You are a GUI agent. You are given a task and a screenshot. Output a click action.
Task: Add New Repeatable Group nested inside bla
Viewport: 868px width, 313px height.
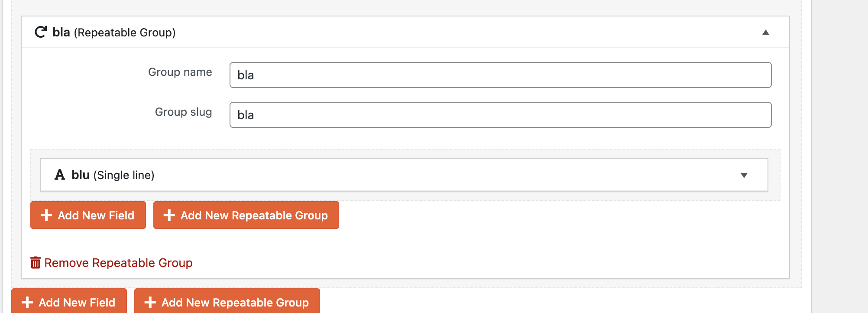(x=246, y=215)
